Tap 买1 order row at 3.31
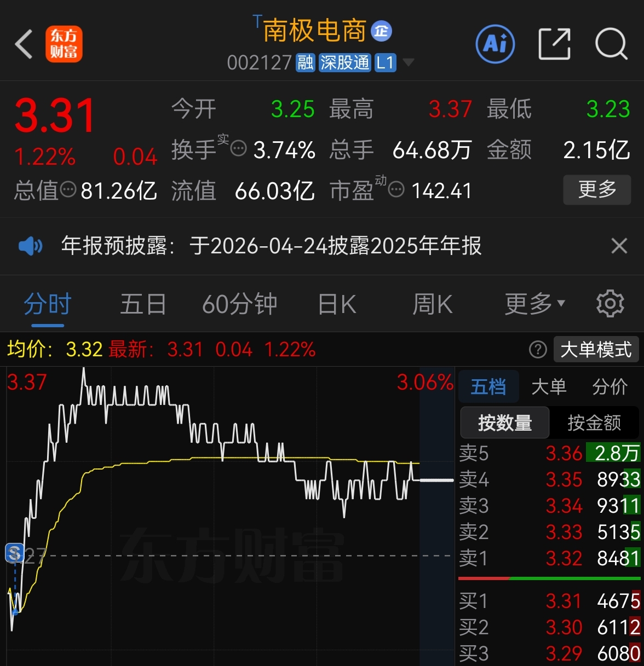This screenshot has height=666, width=644. (549, 601)
